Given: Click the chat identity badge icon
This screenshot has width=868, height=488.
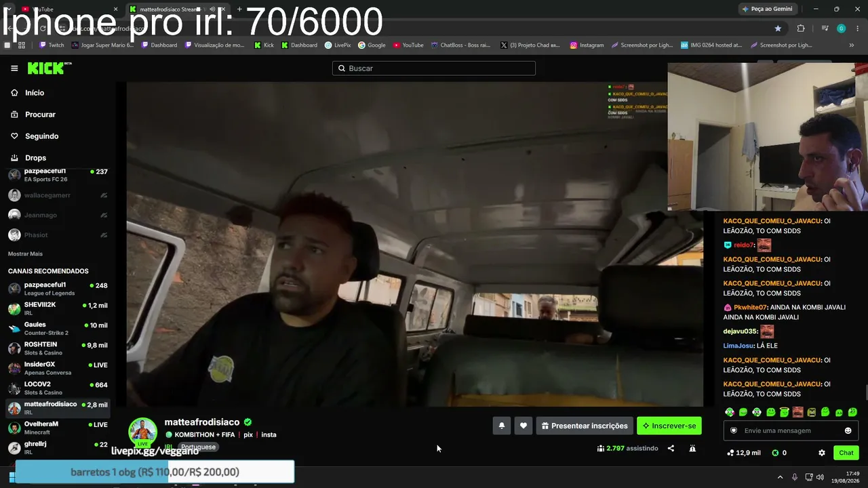Looking at the screenshot, I should pos(733,430).
